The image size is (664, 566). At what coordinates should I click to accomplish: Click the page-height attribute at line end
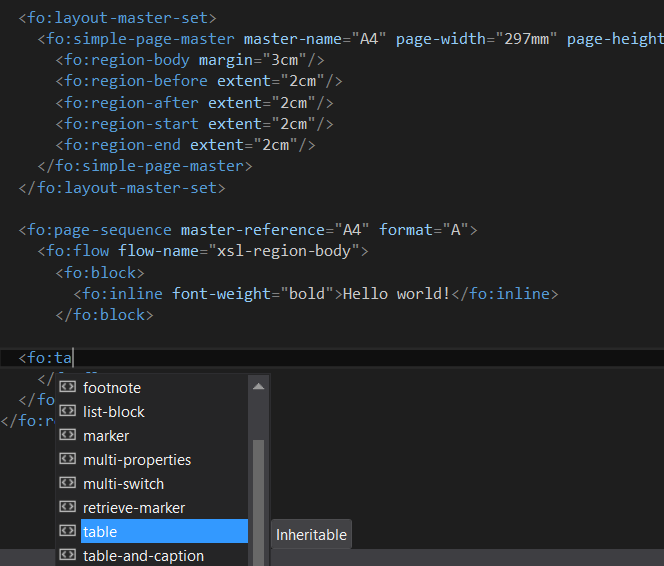(615, 39)
